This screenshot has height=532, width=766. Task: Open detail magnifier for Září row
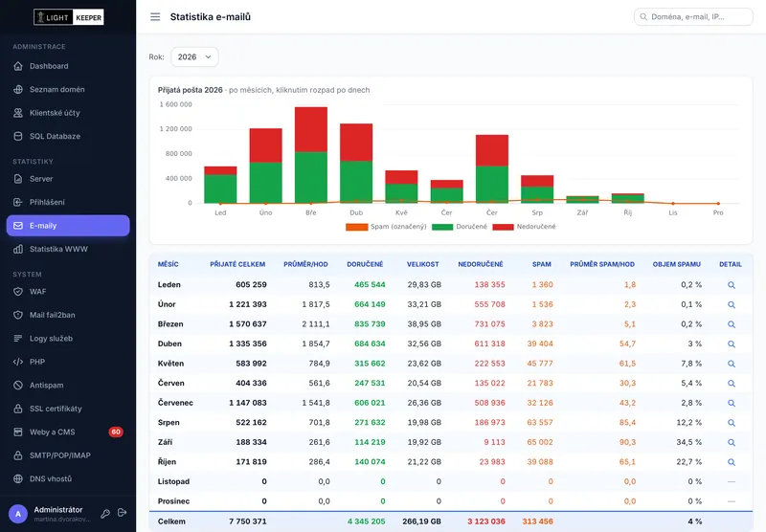(x=732, y=442)
